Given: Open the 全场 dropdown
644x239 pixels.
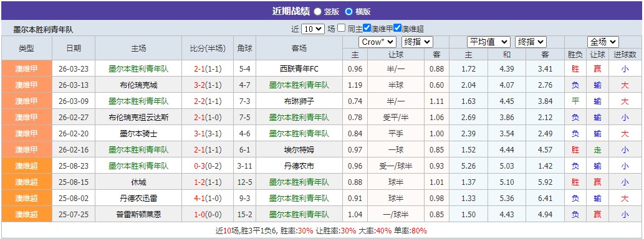Looking at the screenshot, I should click(x=603, y=42).
